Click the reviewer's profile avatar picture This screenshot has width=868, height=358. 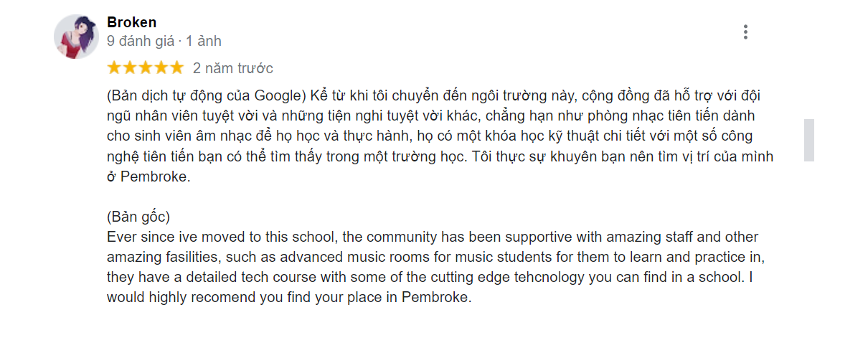click(76, 37)
